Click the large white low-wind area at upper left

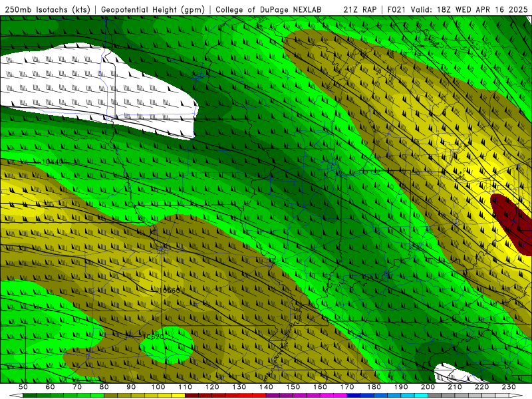(x=98, y=90)
